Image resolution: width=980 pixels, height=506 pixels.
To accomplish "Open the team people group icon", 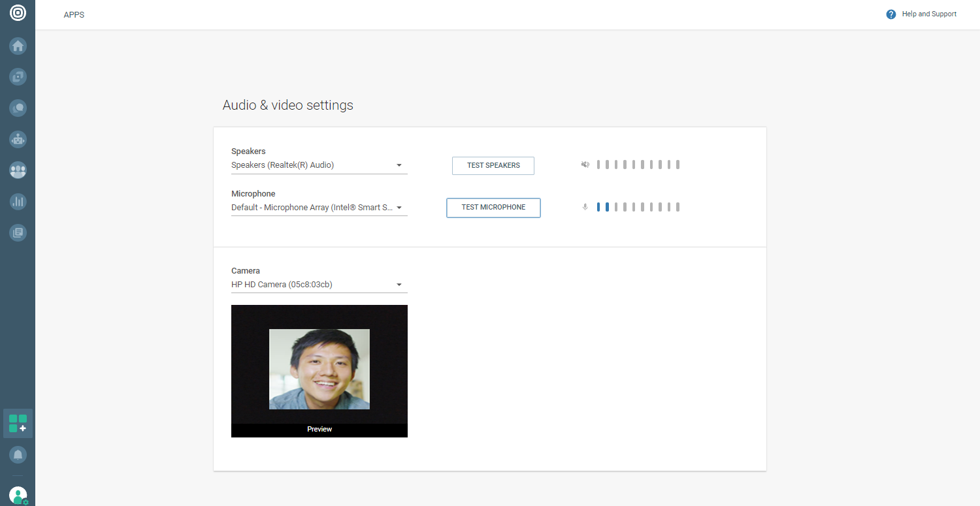I will 18,170.
